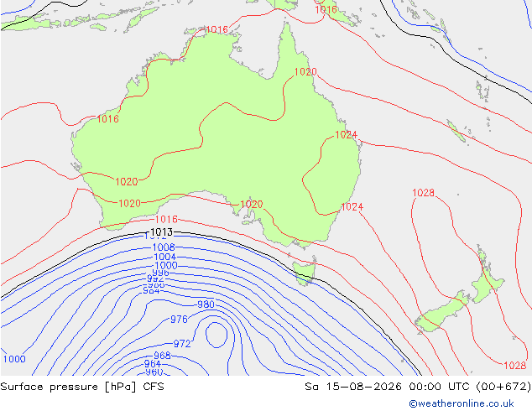The image size is (532, 411).
Task: Click the blue 1004 isobar label
Action: click(165, 257)
